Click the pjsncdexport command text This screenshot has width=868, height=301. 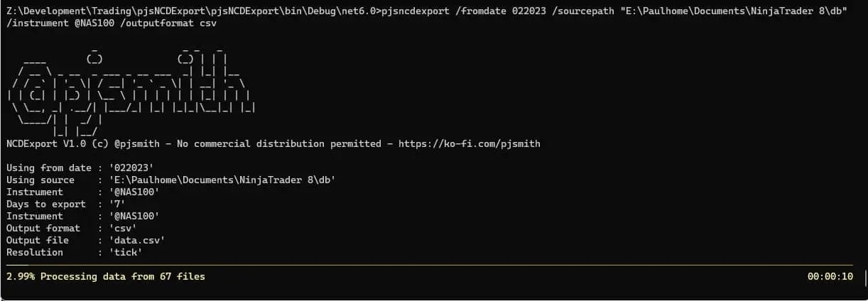416,11
